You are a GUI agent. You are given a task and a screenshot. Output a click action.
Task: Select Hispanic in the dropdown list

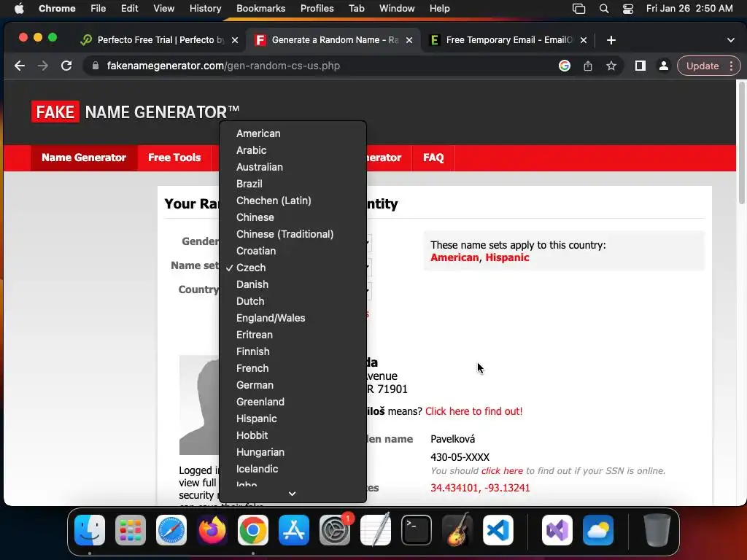[x=293, y=419]
